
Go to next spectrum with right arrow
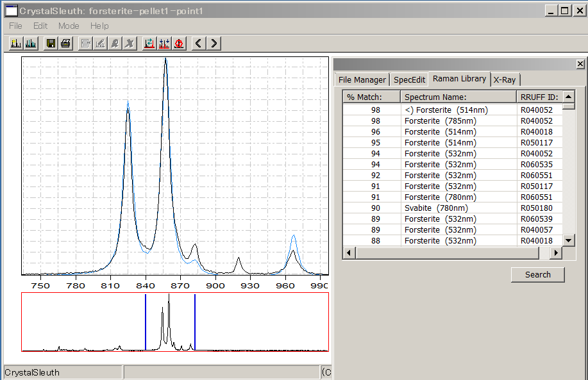[x=214, y=43]
